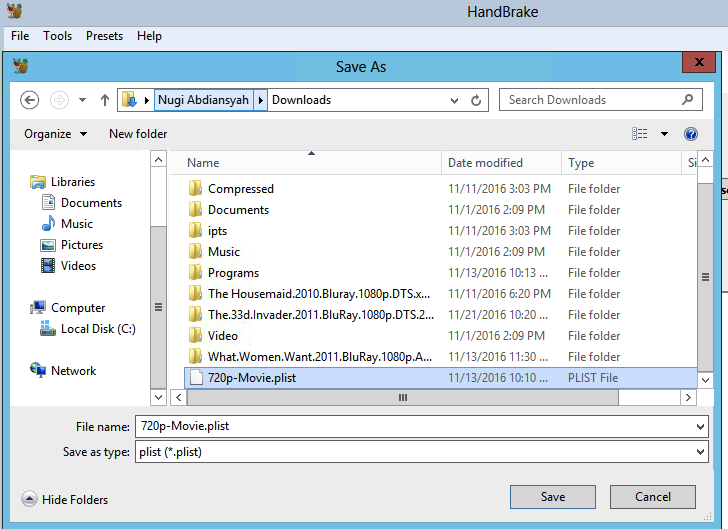Click the Cancel button
The image size is (728, 529).
point(652,497)
